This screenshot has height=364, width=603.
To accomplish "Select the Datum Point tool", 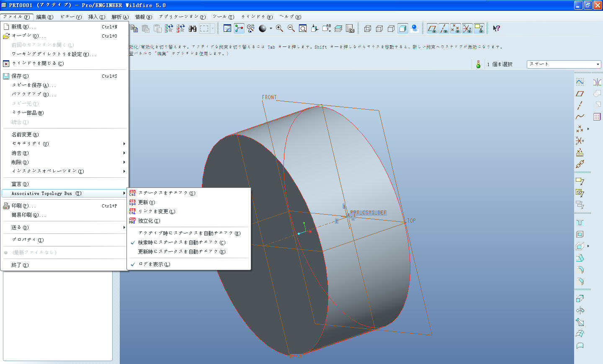I will click(x=580, y=129).
